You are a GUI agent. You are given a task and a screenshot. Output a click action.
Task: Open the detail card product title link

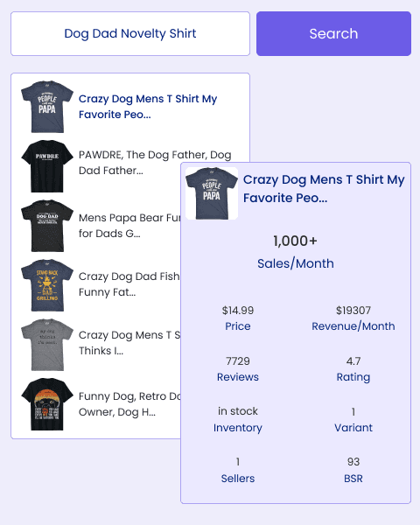coord(324,188)
